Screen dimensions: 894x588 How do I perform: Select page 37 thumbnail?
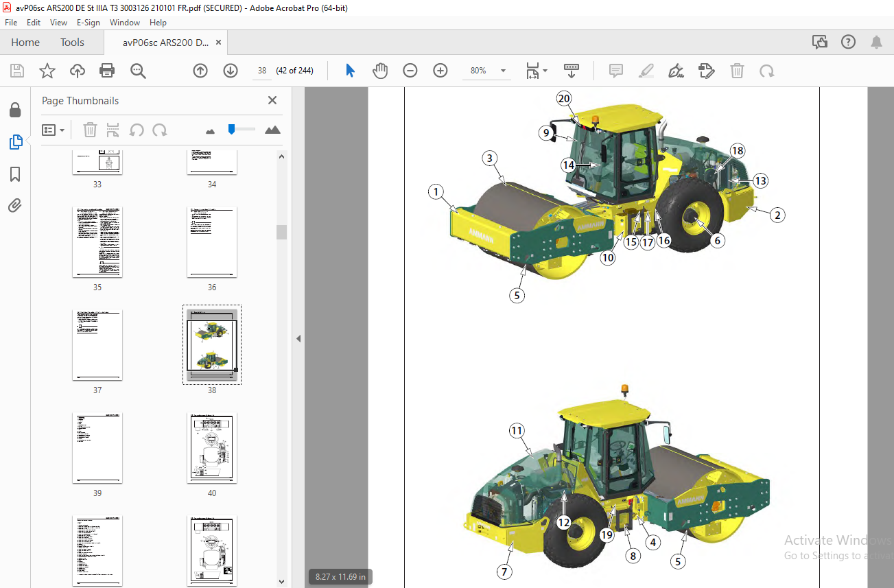point(97,345)
